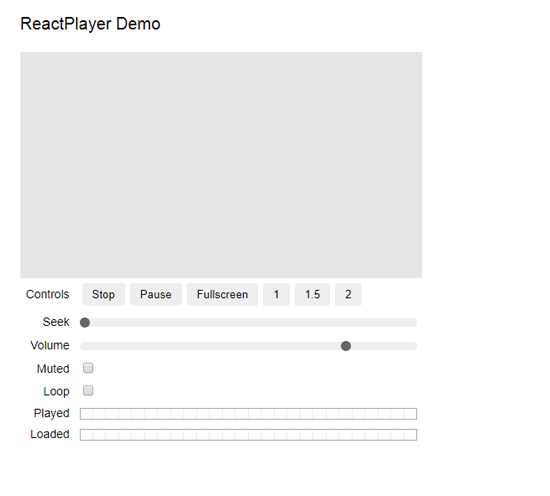Click the Seek slider handle
Image resolution: width=550 pixels, height=496 pixels.
85,322
